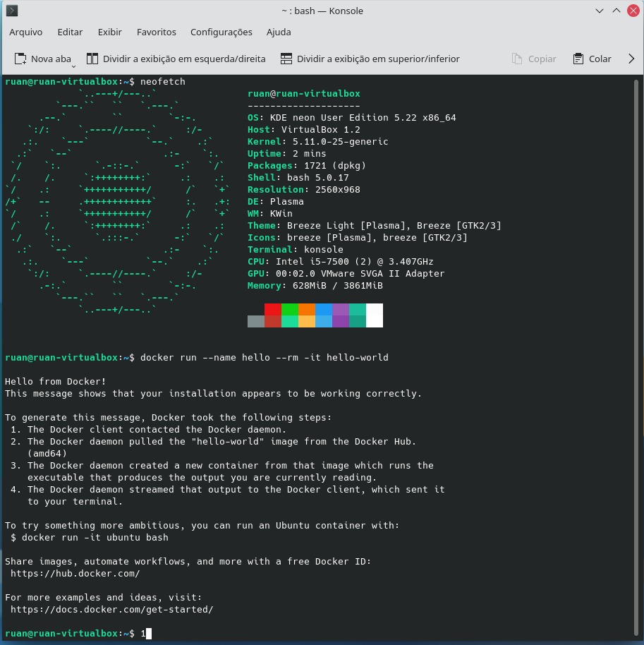Screen dimensions: 644x645
Task: Click the last prompt's cursor after '1'
Action: 149,634
